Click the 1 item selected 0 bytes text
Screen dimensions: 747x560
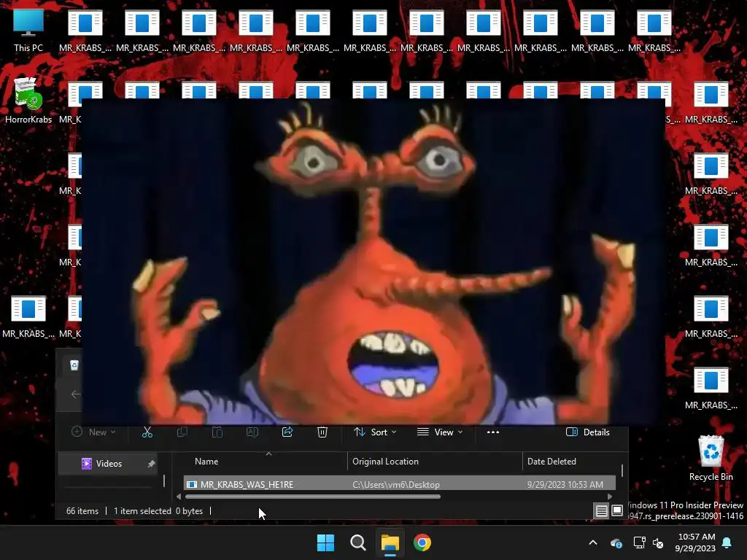(158, 511)
